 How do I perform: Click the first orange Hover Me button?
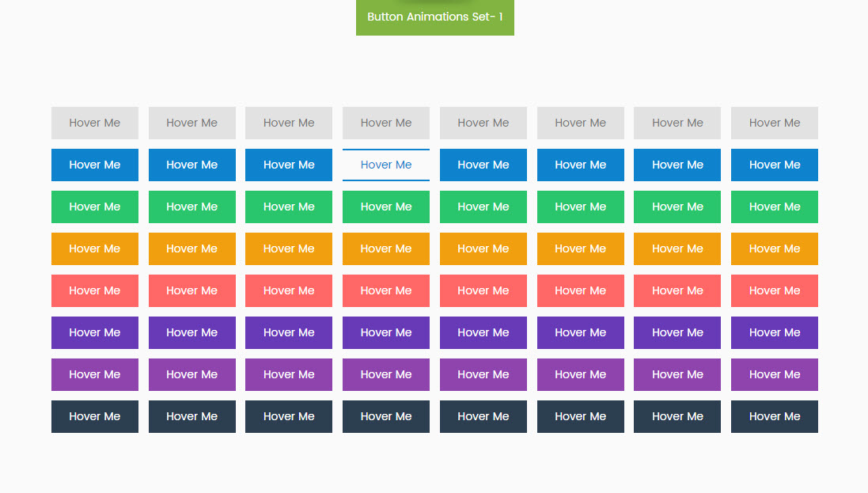(95, 248)
